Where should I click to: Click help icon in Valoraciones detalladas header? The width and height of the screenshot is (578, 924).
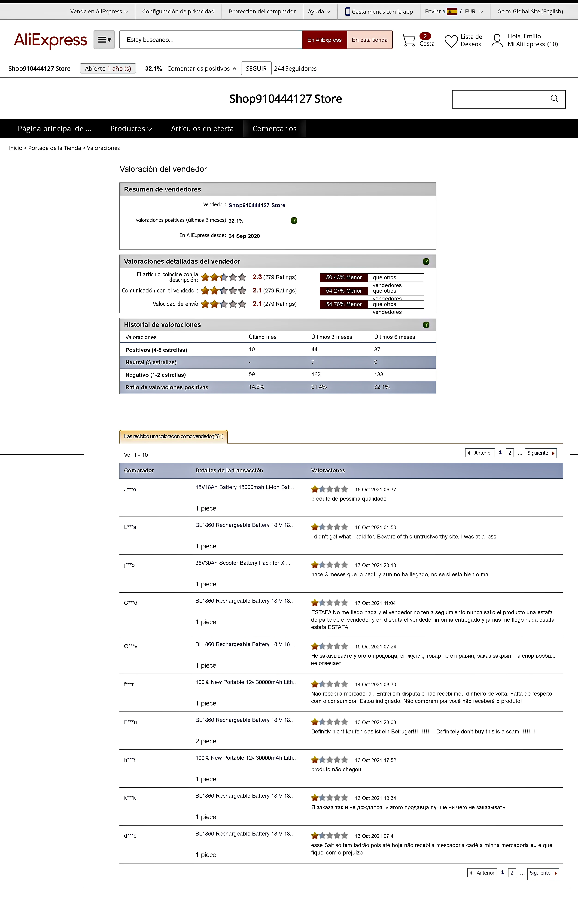pyautogui.click(x=426, y=261)
